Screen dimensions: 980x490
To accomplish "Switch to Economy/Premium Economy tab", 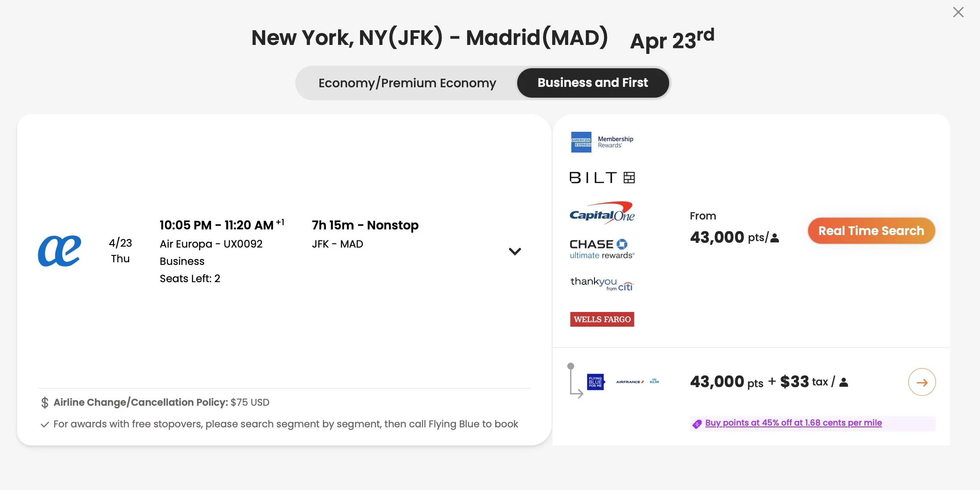I will click(407, 83).
